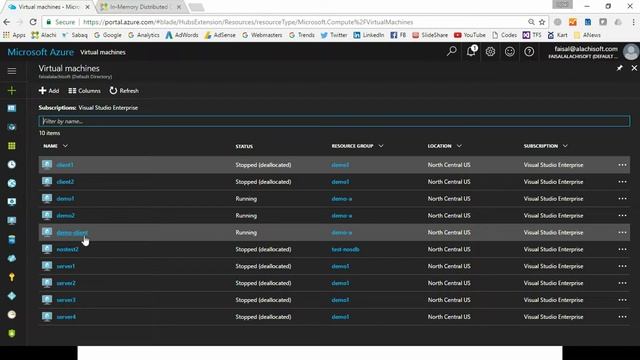Click the browser address bar URL
Image resolution: width=640 pixels, height=360 pixels.
click(248, 22)
